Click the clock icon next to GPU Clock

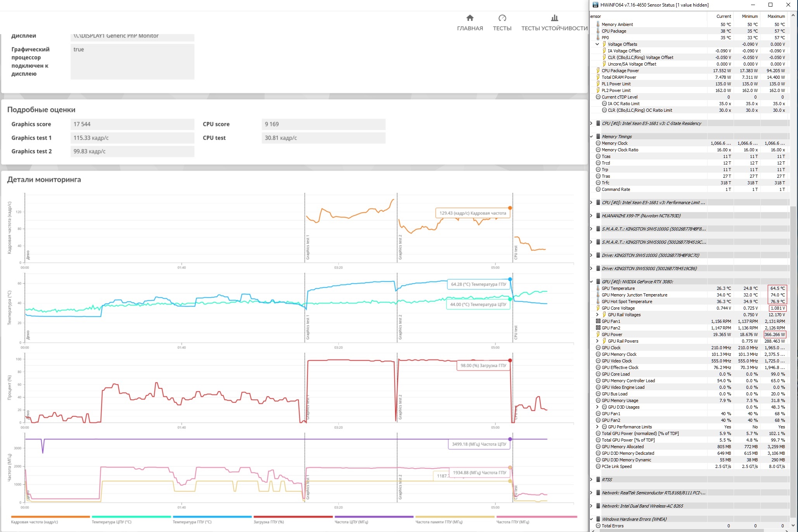(x=598, y=348)
